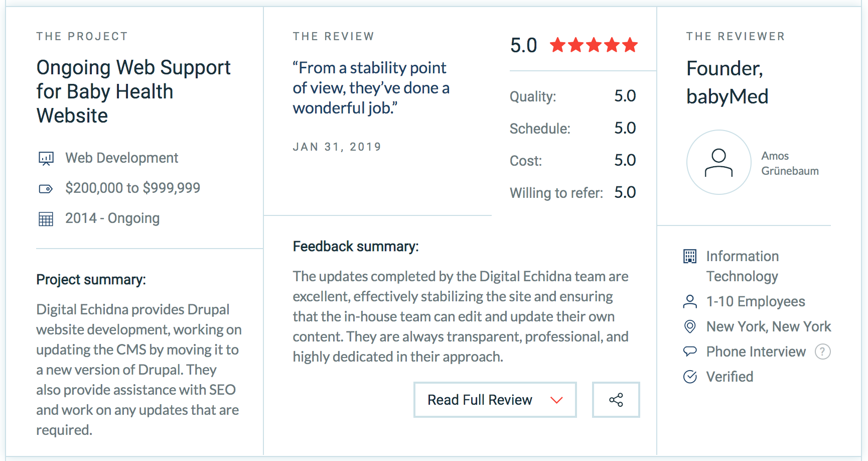The height and width of the screenshot is (461, 868).
Task: Click the five red stars rating
Action: pyautogui.click(x=594, y=45)
